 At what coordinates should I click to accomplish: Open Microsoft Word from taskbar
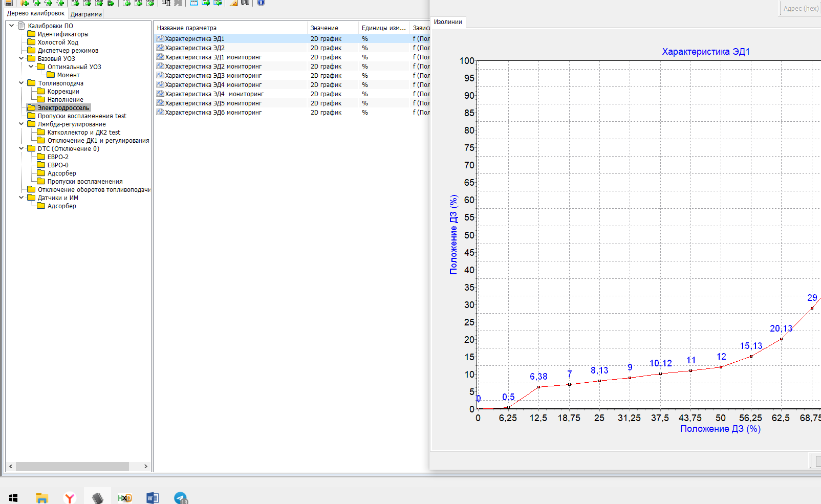click(x=153, y=497)
